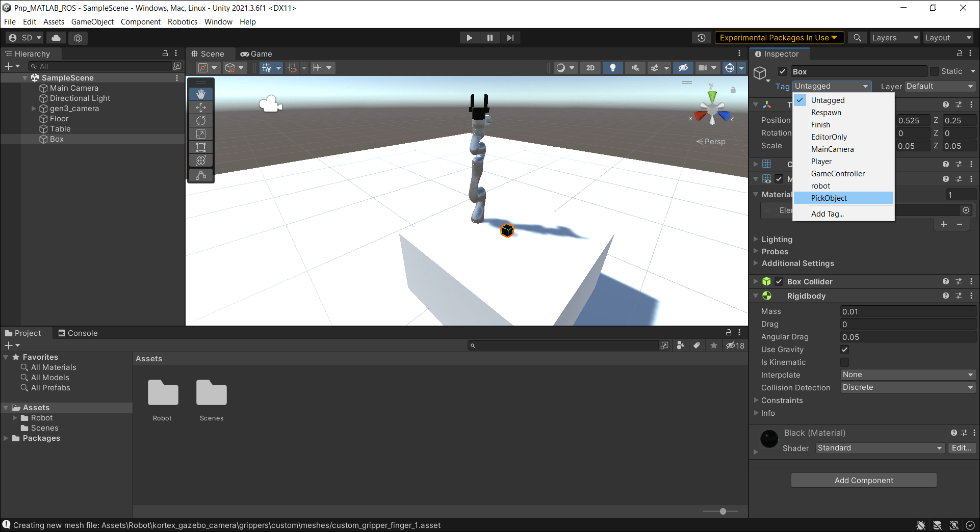Click the Play button

[469, 38]
